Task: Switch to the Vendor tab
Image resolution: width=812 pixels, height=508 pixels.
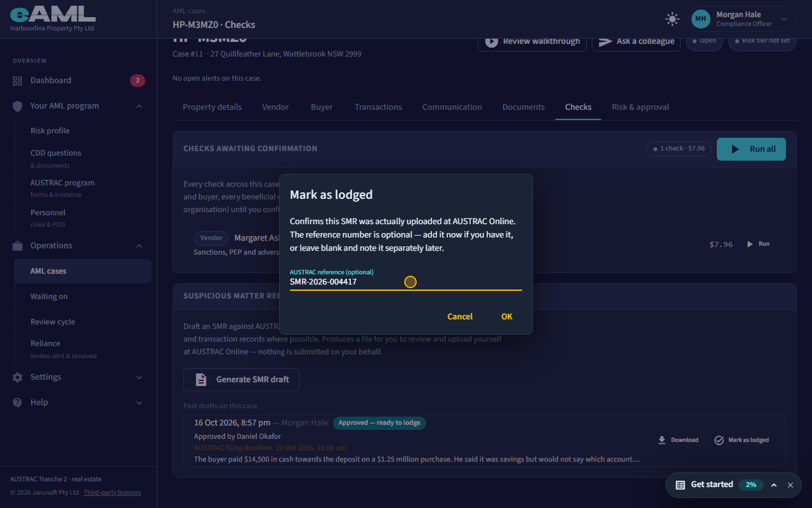Action: [x=275, y=107]
